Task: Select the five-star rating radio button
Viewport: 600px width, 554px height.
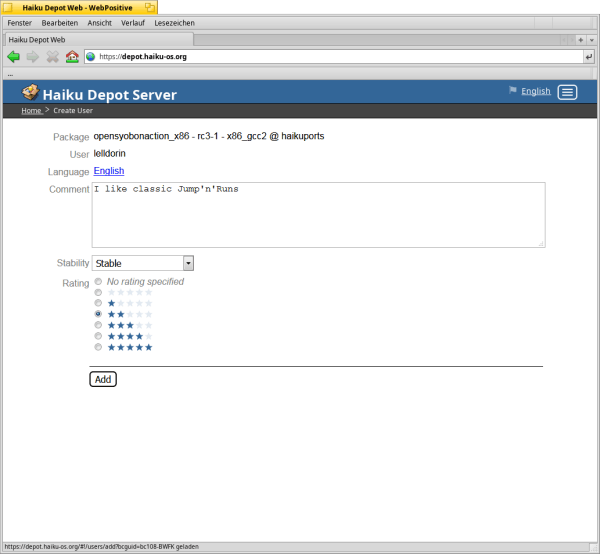Action: coord(98,347)
